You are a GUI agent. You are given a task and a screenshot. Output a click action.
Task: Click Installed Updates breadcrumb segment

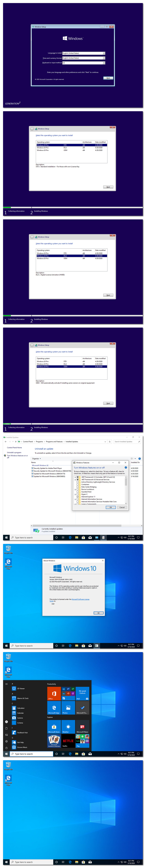(72, 441)
